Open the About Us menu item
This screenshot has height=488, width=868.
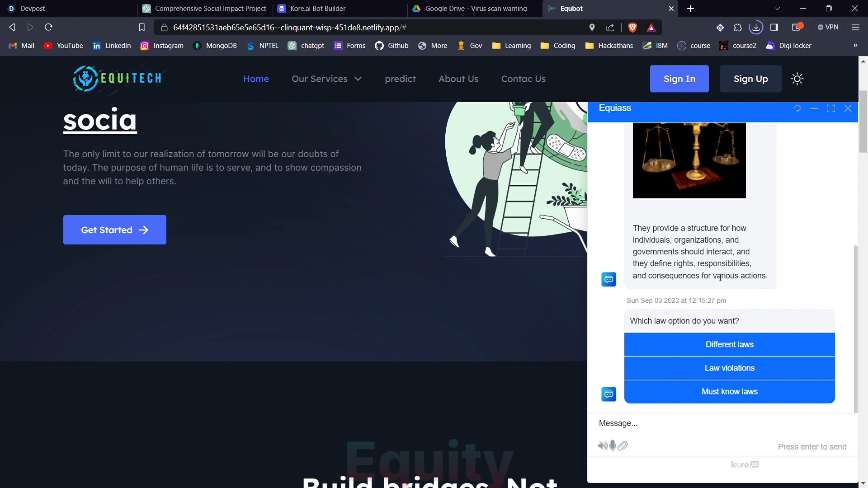pos(458,79)
